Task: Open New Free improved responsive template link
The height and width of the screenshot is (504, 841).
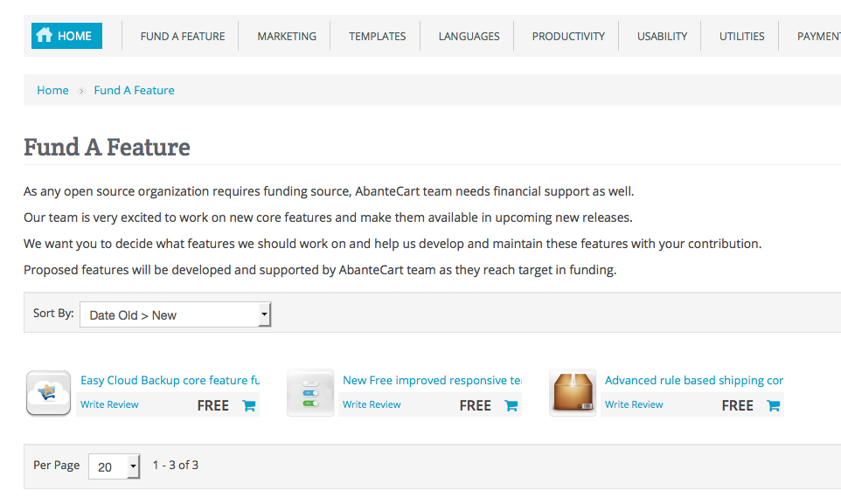Action: click(432, 380)
